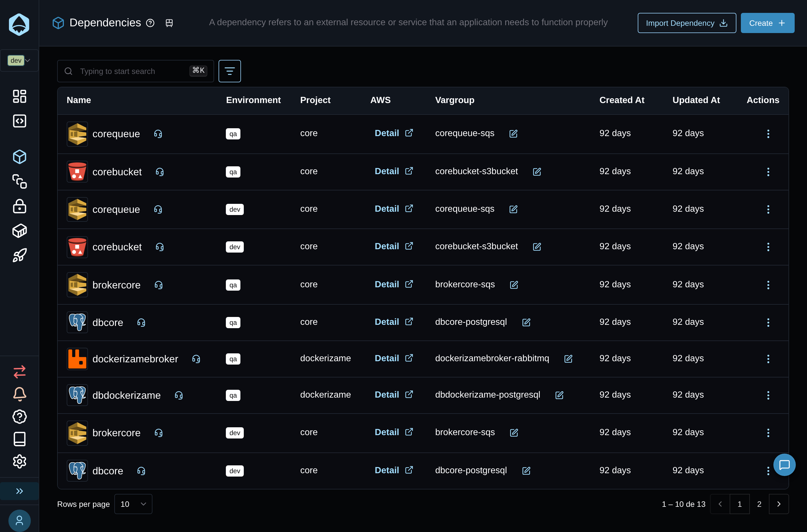This screenshot has width=807, height=532.
Task: Go to next page arrow
Action: 779,504
